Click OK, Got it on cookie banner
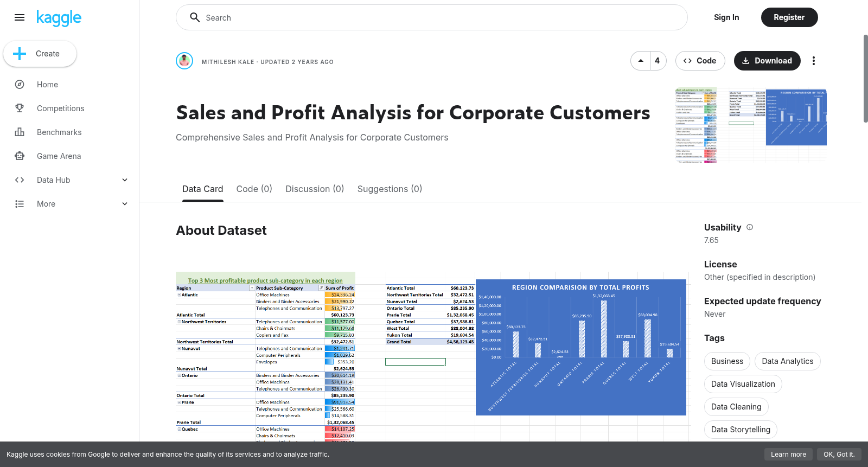The height and width of the screenshot is (467, 868). [839, 455]
